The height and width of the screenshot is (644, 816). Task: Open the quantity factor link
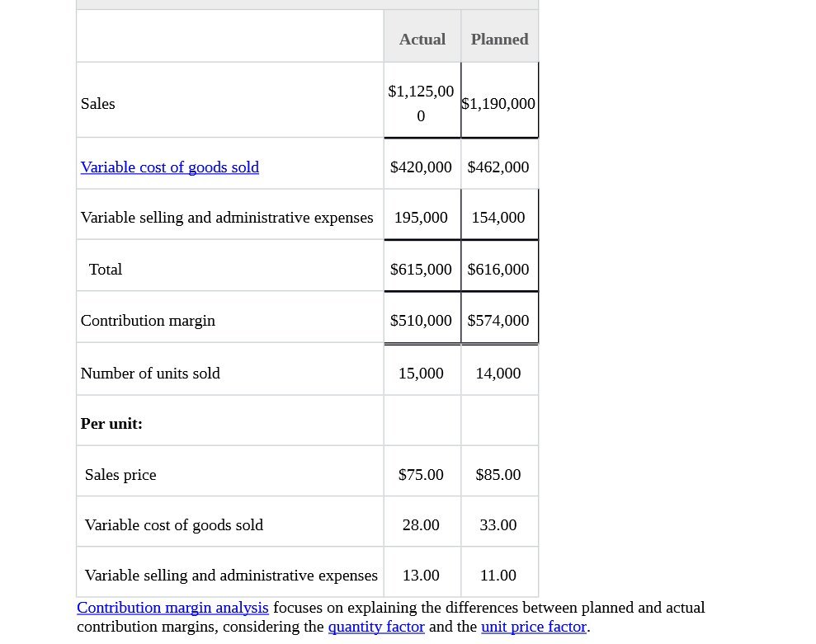click(x=376, y=627)
